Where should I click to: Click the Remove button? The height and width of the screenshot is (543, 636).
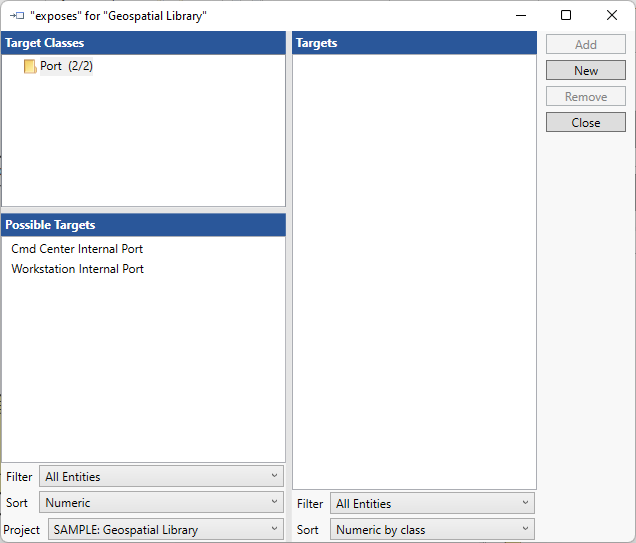[585, 97]
